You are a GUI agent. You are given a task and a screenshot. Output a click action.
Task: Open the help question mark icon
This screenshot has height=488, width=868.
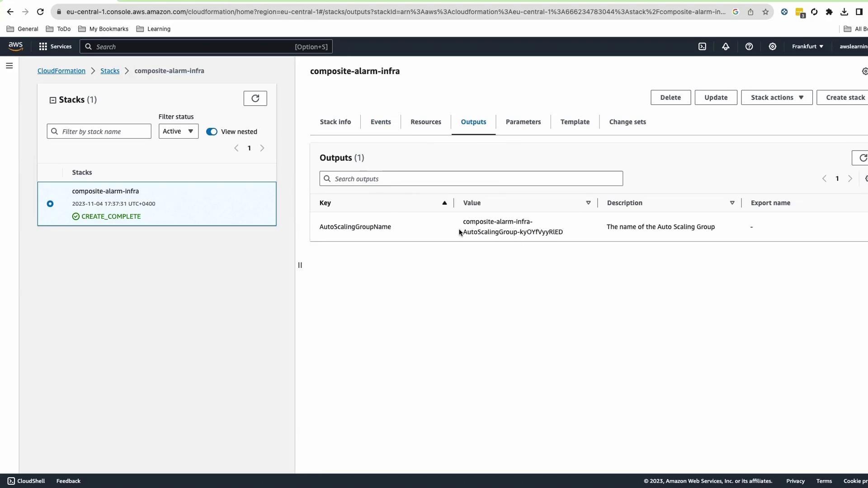click(x=749, y=47)
